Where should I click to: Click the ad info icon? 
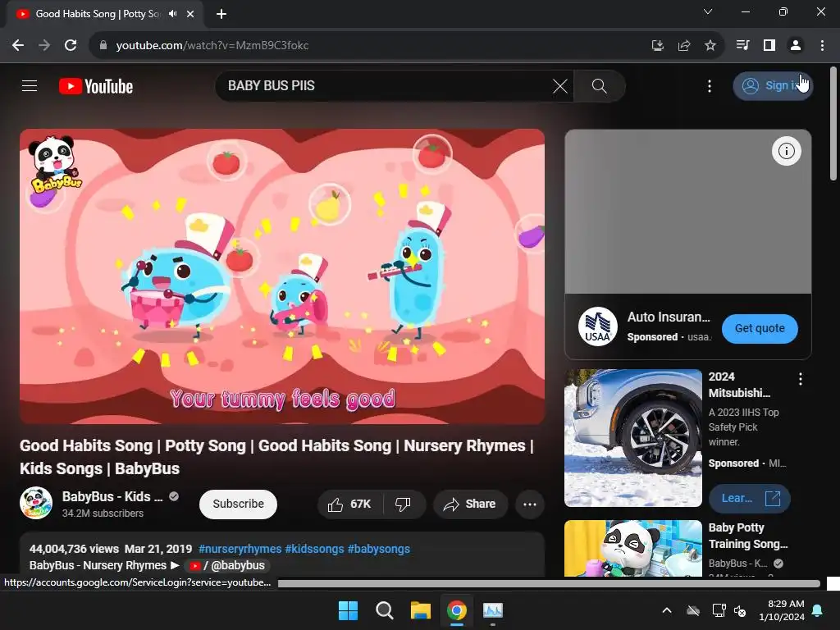[786, 151]
